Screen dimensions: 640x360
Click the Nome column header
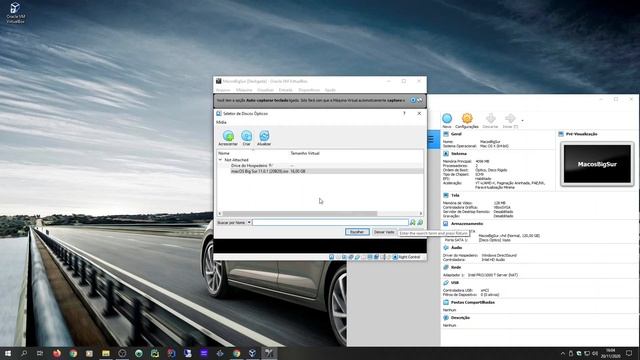pyautogui.click(x=224, y=153)
